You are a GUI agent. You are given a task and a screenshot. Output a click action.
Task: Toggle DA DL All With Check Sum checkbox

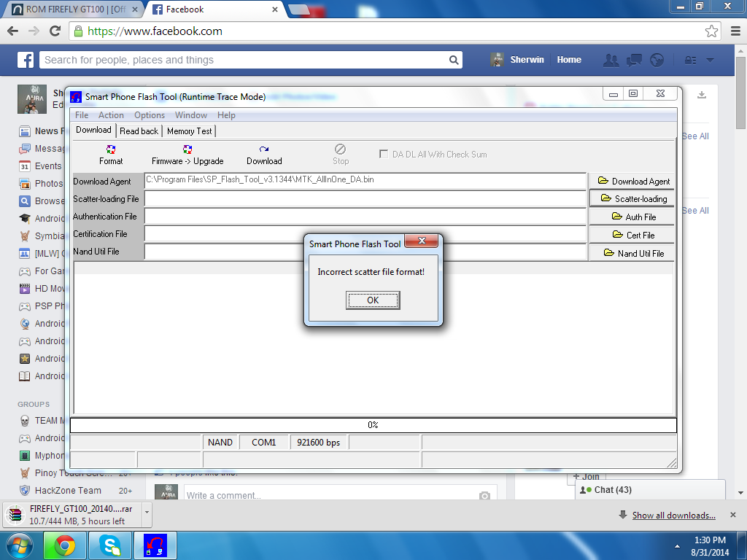384,154
